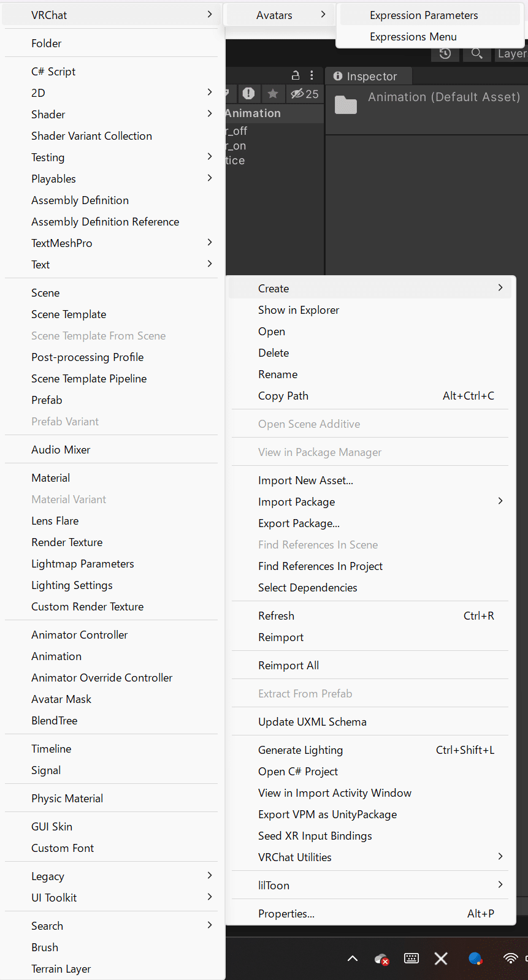Show hidden system tray icons chevron
Viewport: 528px width, 980px height.
coord(353,959)
